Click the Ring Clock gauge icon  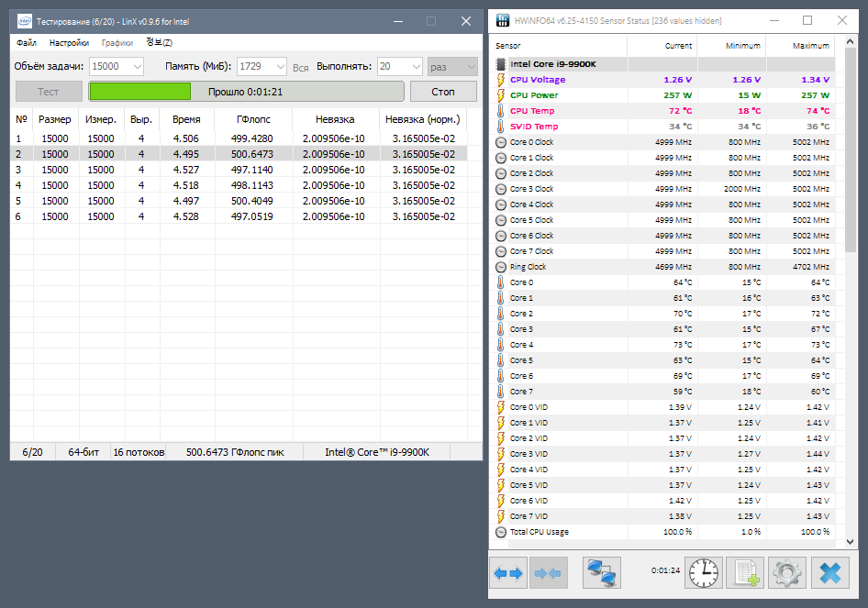(500, 267)
